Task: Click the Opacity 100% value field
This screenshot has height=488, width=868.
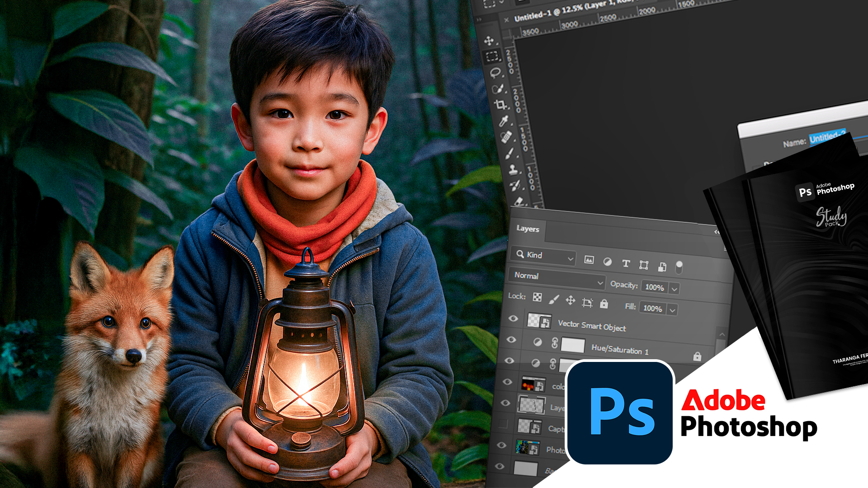Action: click(655, 287)
